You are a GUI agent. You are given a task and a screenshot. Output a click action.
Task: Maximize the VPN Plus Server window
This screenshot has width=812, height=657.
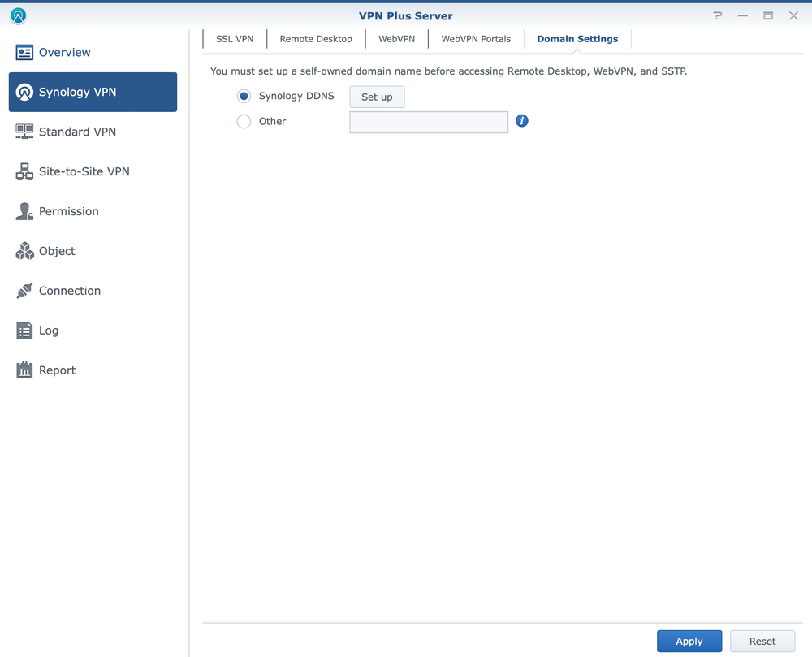(768, 16)
